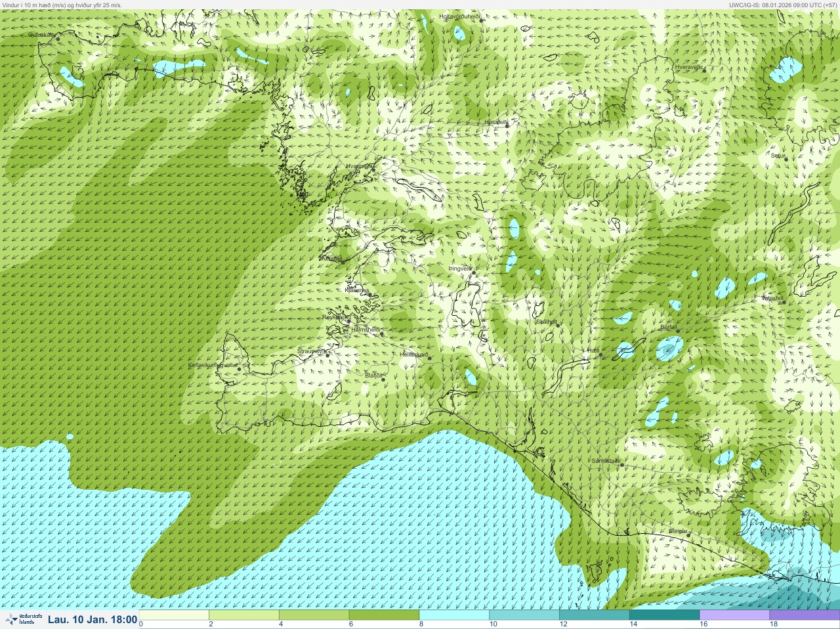Click the Búrfell station label

pyautogui.click(x=667, y=326)
